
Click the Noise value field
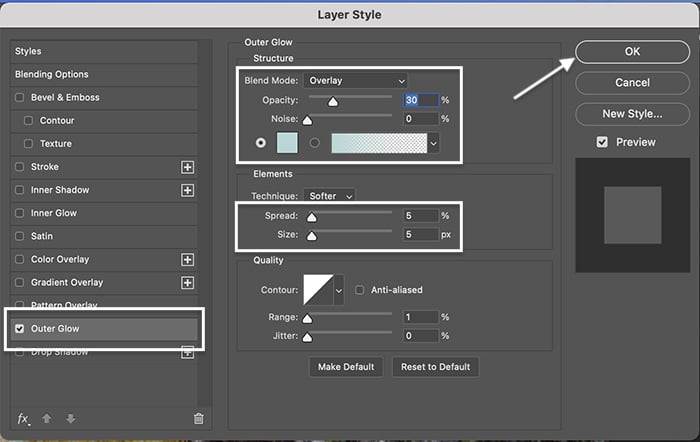click(421, 119)
